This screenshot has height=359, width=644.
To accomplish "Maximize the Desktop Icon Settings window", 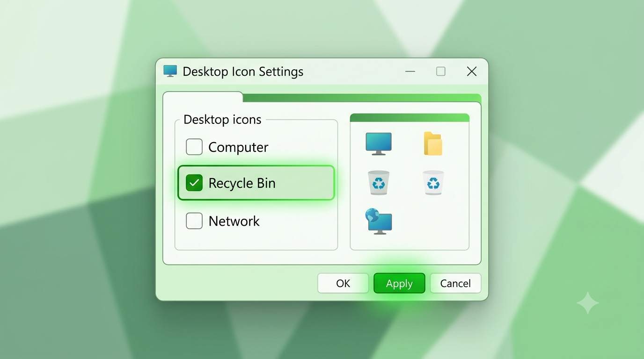I will pos(441,72).
